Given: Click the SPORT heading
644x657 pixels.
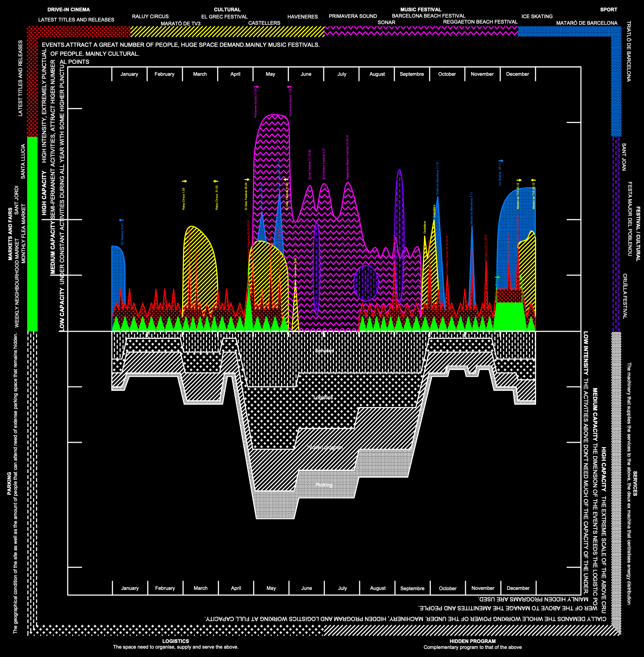Looking at the screenshot, I should click(609, 10).
